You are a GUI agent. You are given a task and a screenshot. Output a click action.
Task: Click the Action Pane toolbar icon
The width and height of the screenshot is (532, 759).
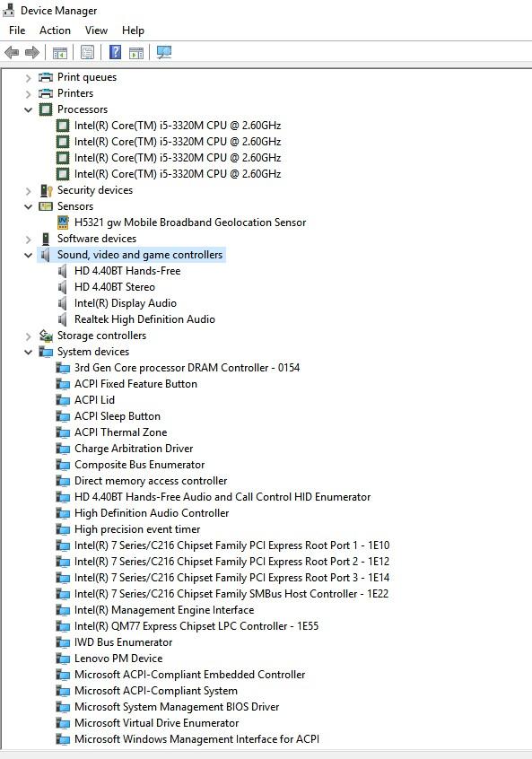[x=136, y=52]
